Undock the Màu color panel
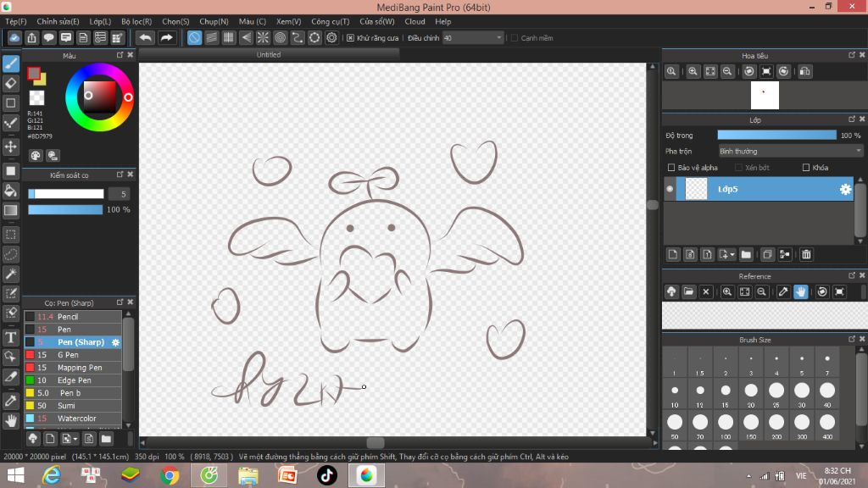 (120, 55)
